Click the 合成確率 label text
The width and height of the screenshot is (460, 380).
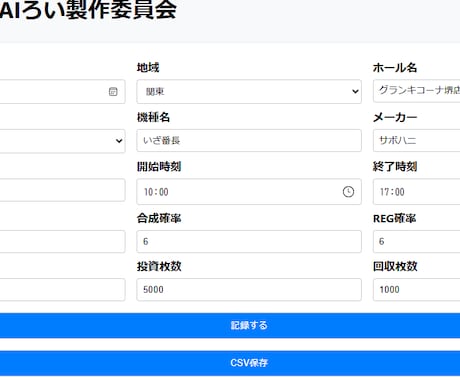click(159, 218)
